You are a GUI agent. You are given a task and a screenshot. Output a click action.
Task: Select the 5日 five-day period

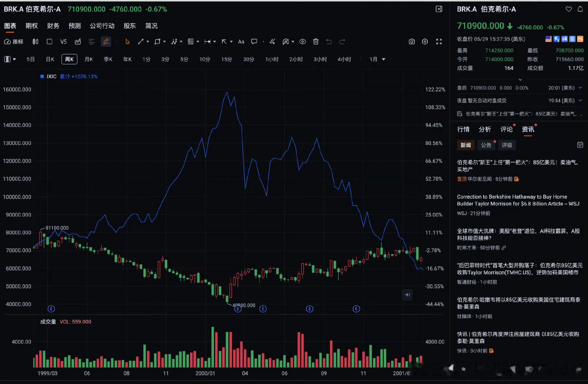click(x=31, y=59)
